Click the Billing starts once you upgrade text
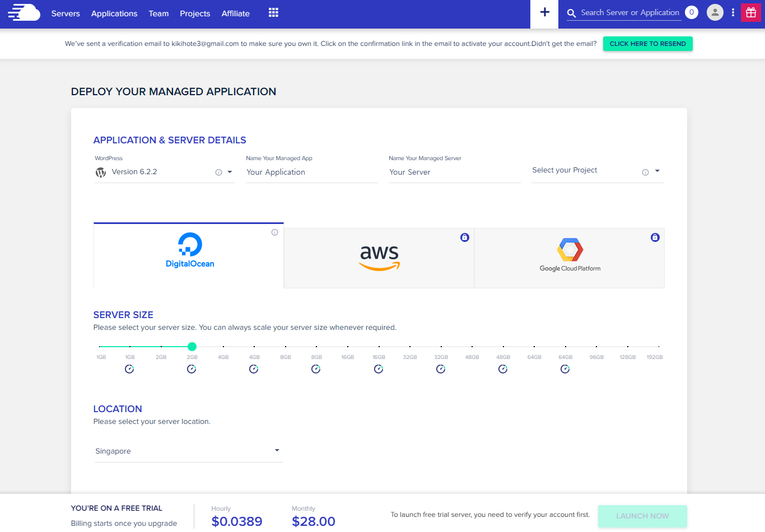The image size is (765, 532). pyautogui.click(x=124, y=524)
